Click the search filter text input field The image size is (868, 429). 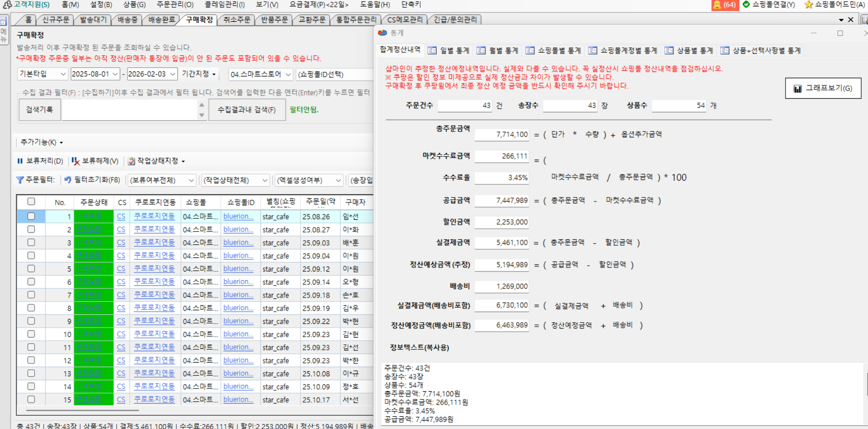point(130,110)
